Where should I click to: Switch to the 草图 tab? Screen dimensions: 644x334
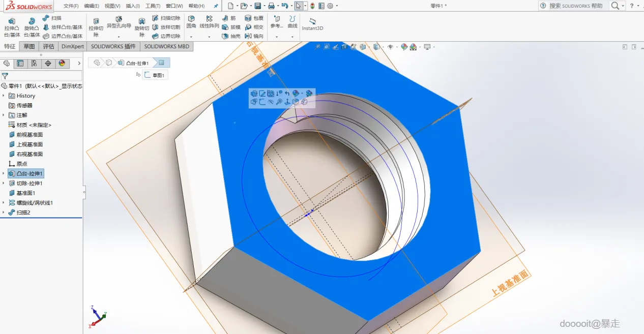[x=29, y=46]
